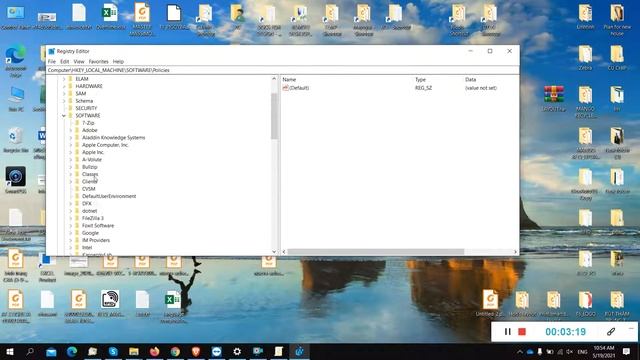The width and height of the screenshot is (640, 360).
Task: Expand the SAM key
Action: coord(64,93)
